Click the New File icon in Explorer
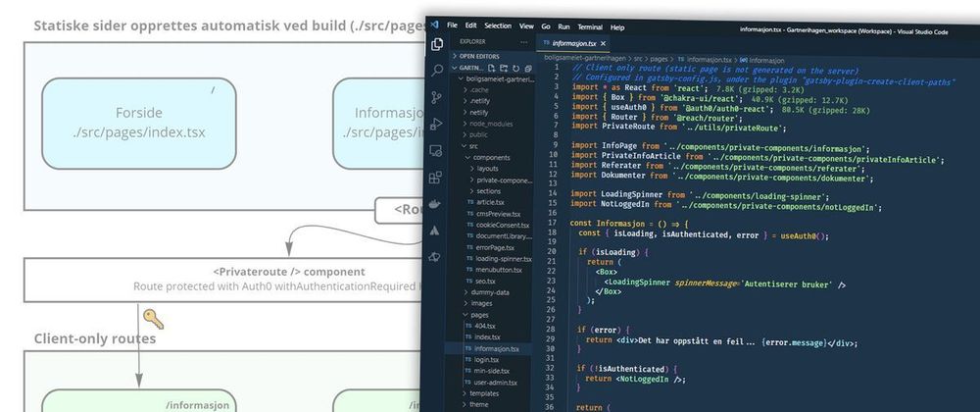Image resolution: width=980 pixels, height=412 pixels. click(x=492, y=68)
